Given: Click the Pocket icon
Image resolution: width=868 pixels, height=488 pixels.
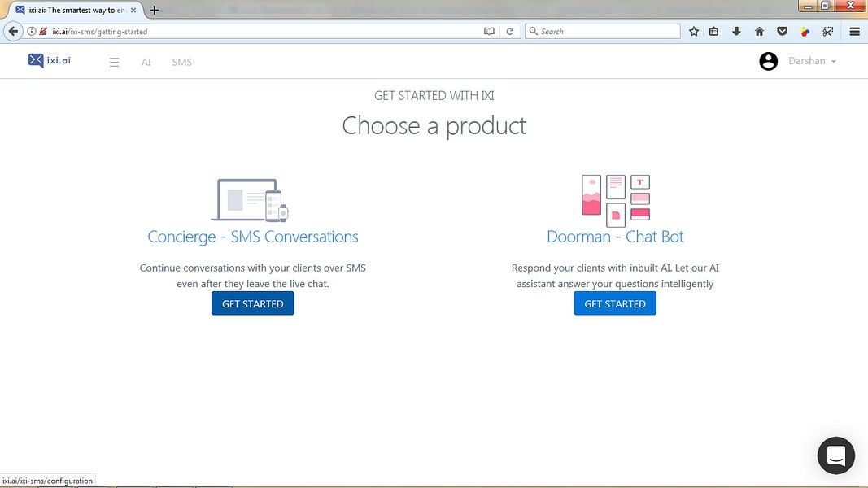Looking at the screenshot, I should point(783,32).
